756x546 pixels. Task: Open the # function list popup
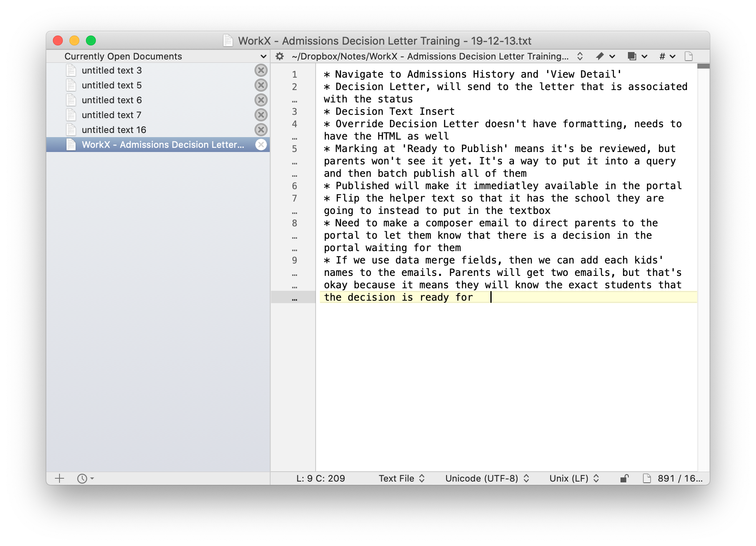666,56
